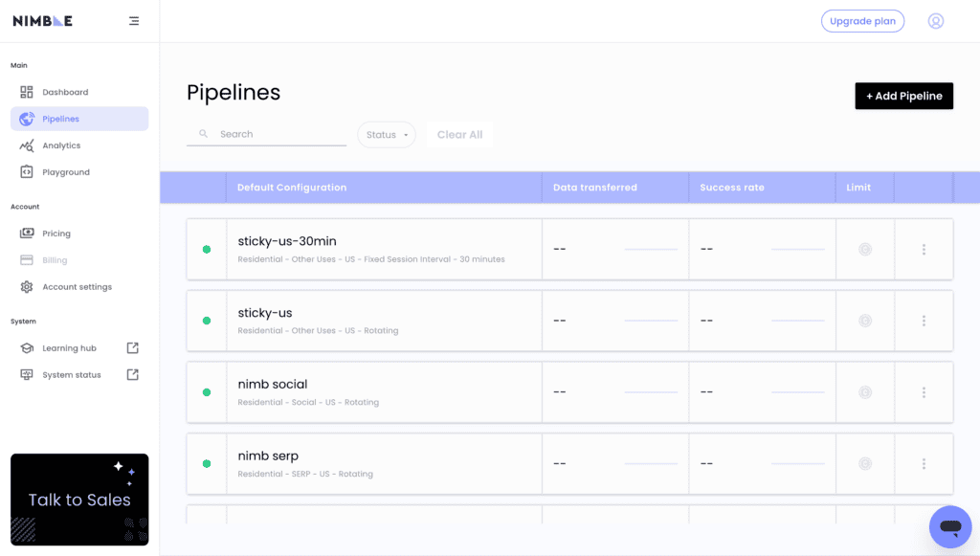Open Analytics from the sidebar
This screenshot has width=980, height=556.
79,145
